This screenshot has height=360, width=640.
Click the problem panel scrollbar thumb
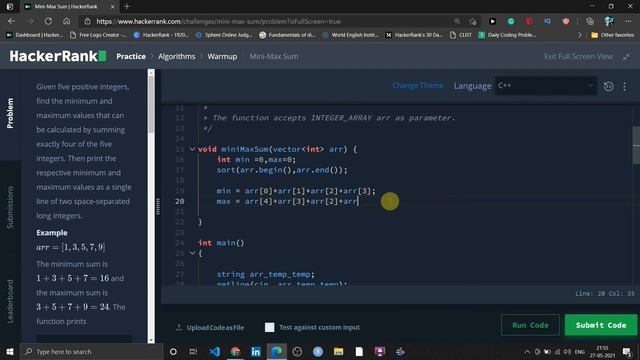(151, 105)
